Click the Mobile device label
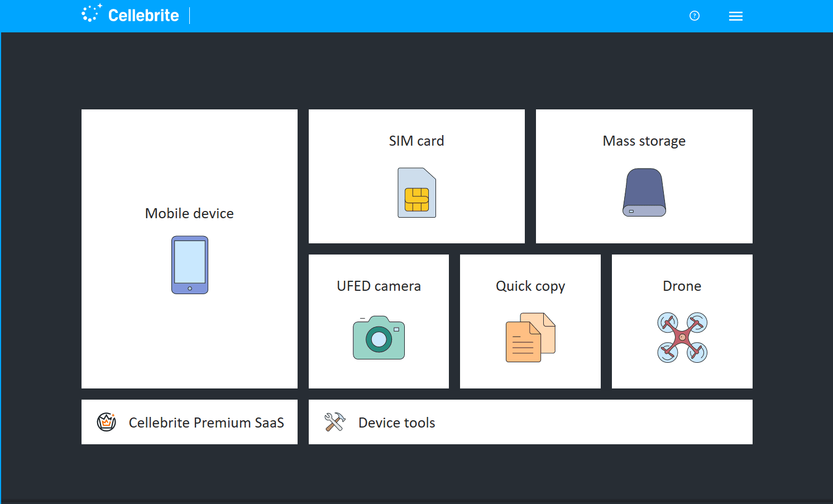The width and height of the screenshot is (833, 504). pos(189,213)
